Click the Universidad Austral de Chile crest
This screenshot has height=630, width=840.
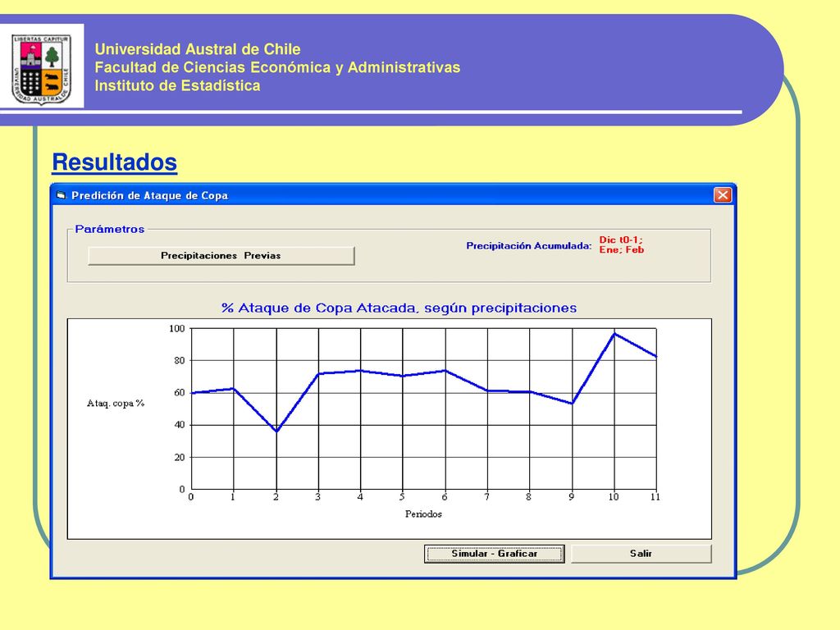click(x=42, y=69)
